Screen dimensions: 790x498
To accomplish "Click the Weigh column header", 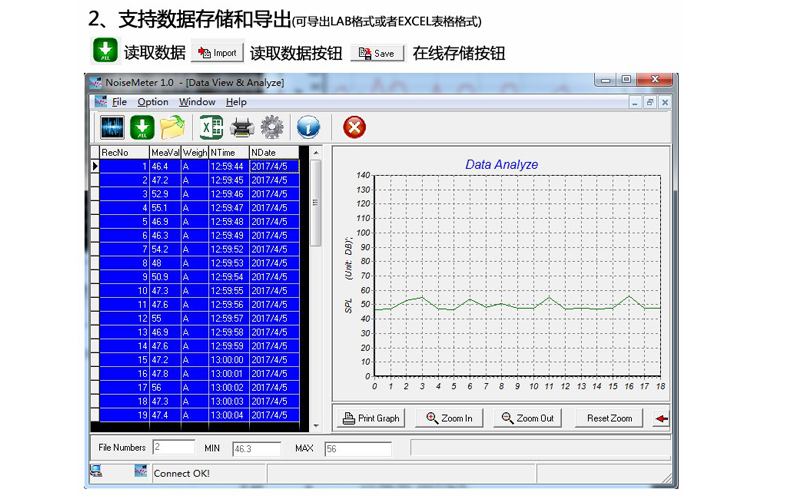I will pos(194,152).
